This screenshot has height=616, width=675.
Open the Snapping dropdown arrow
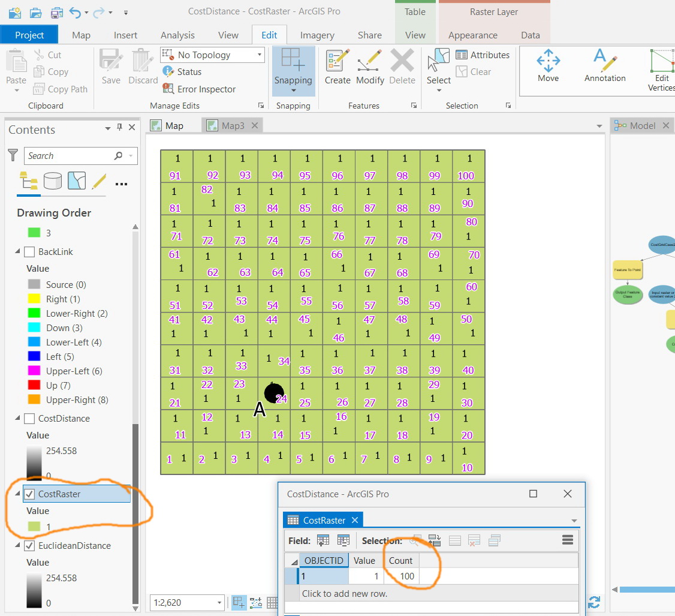294,91
